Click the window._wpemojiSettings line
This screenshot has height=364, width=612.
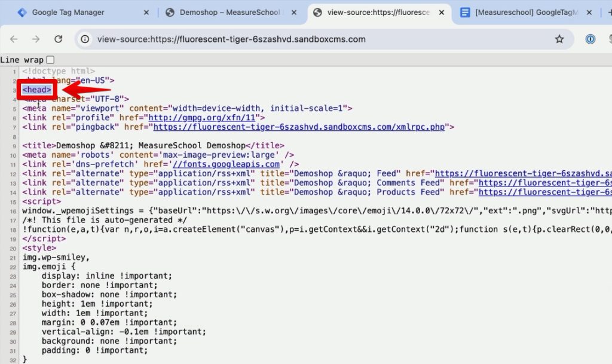click(x=317, y=210)
